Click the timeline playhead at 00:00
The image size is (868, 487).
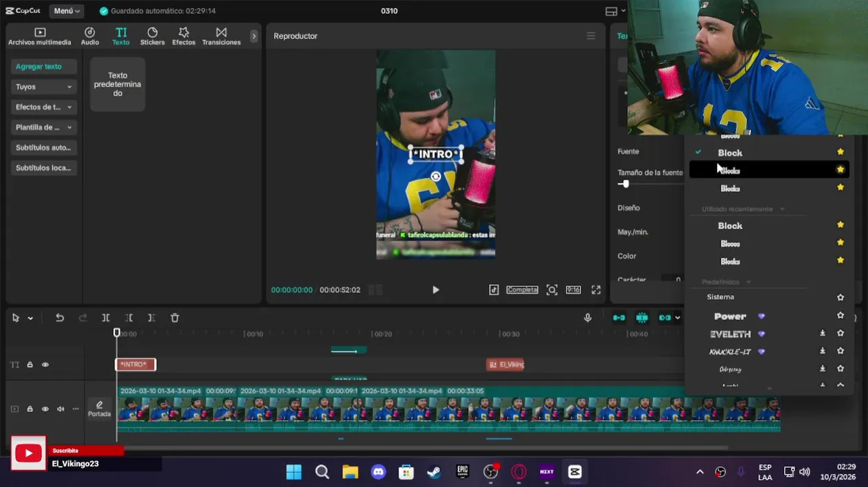(x=116, y=332)
